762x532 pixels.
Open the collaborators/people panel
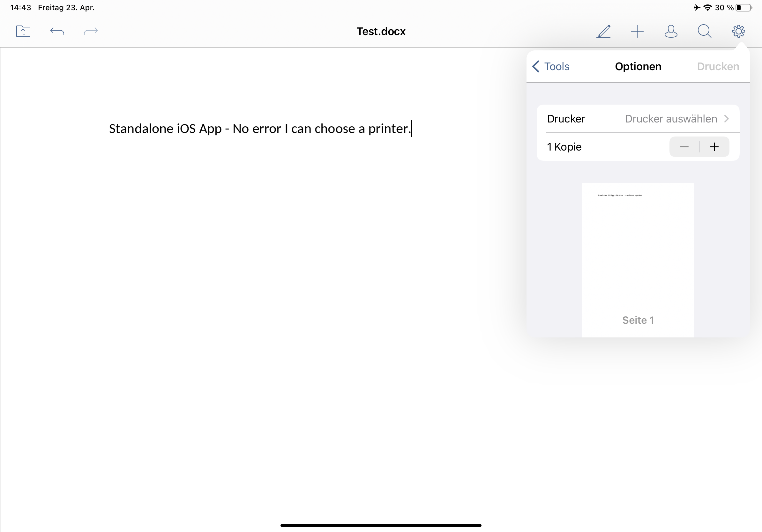pos(671,31)
